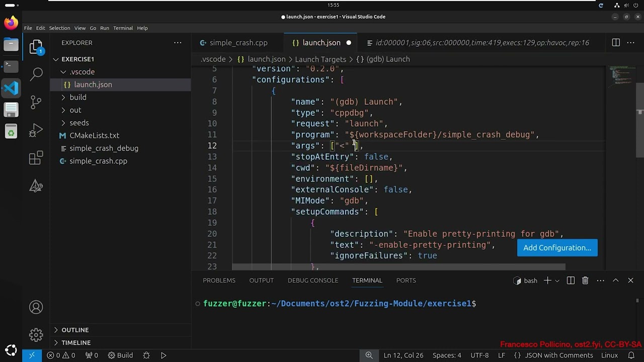The width and height of the screenshot is (644, 362).
Task: Open the Explorer view in the activity bar
Action: (x=36, y=47)
